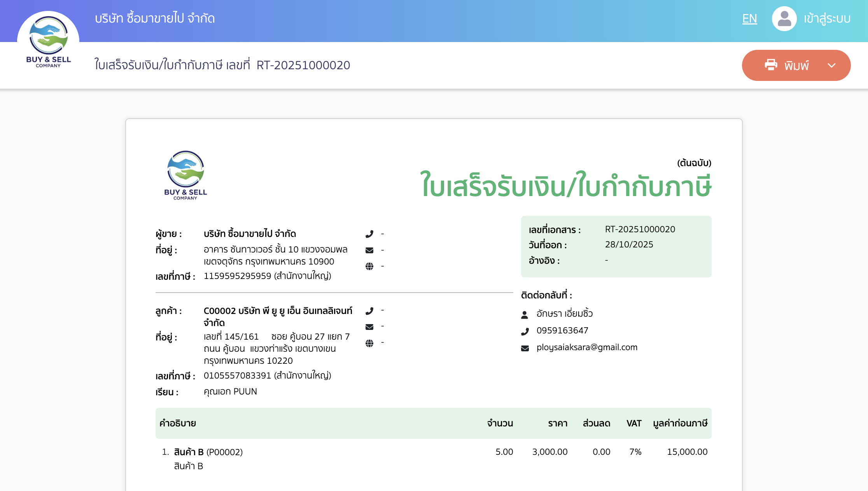Click the seller's phone icon

369,233
